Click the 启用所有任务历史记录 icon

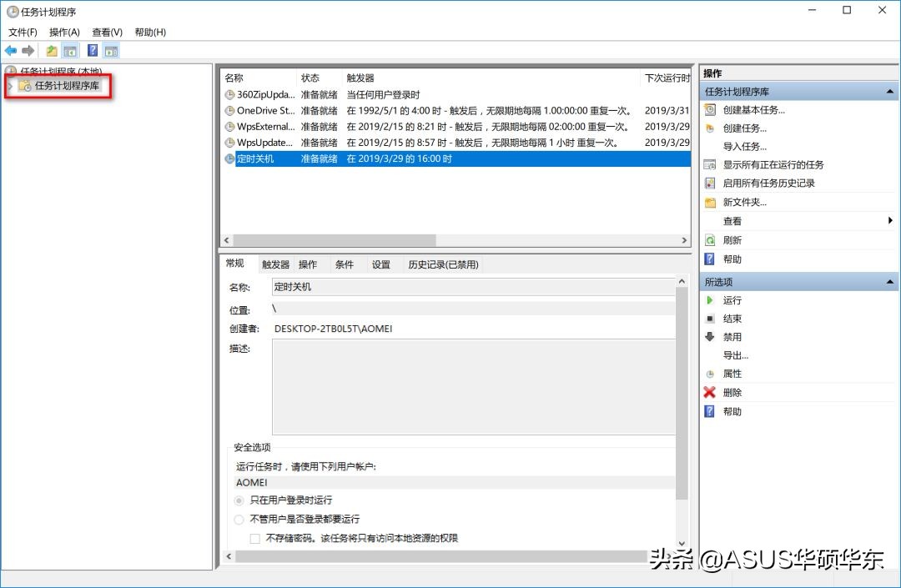tap(710, 183)
